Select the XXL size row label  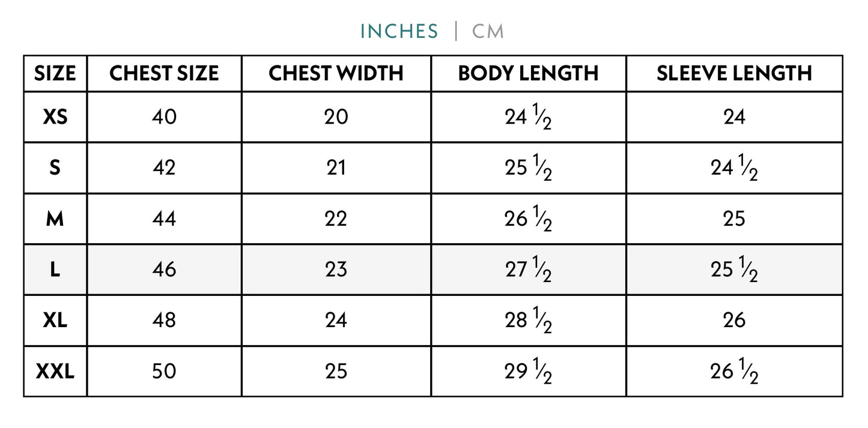(55, 372)
